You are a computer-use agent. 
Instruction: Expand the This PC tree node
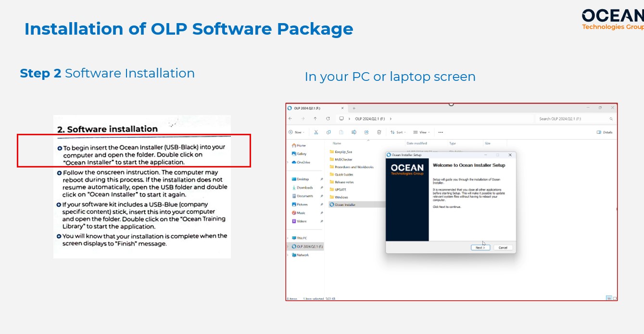pyautogui.click(x=289, y=238)
